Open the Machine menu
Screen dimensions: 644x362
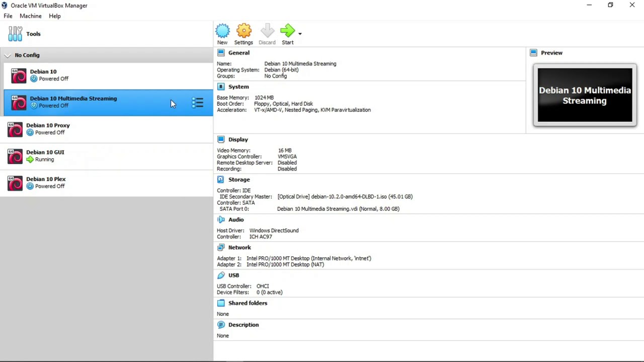click(31, 16)
